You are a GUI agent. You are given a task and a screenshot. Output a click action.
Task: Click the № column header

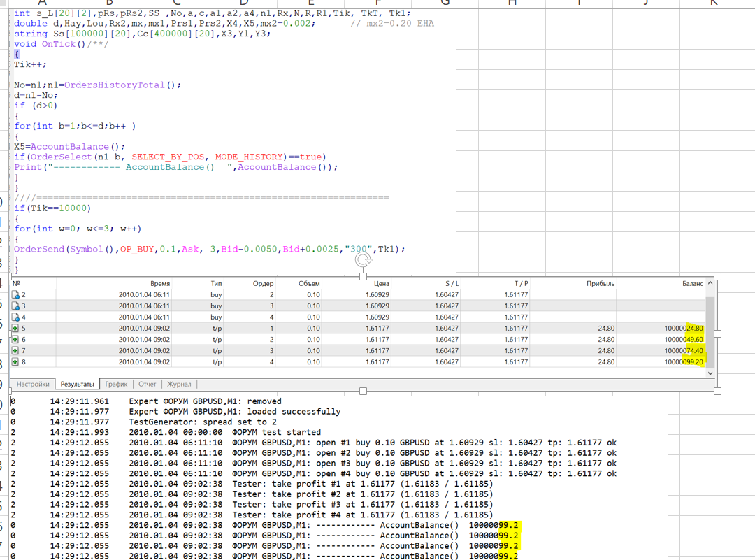(x=16, y=284)
